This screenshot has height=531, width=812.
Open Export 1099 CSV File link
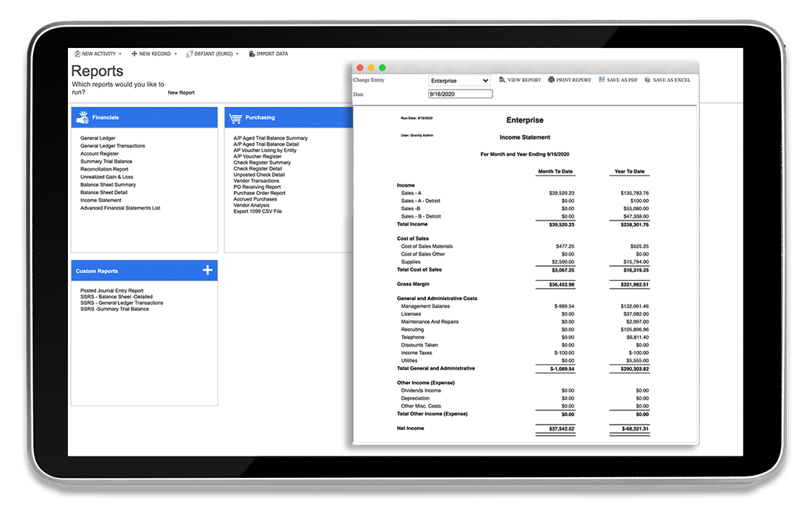pyautogui.click(x=258, y=211)
